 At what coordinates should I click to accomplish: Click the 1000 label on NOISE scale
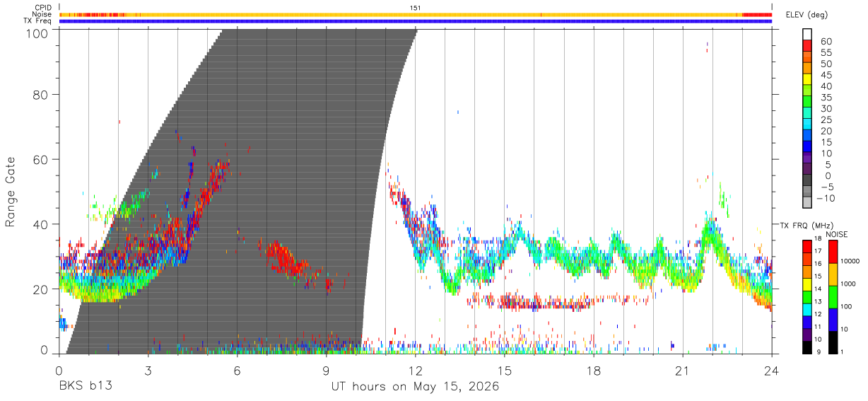click(x=849, y=284)
